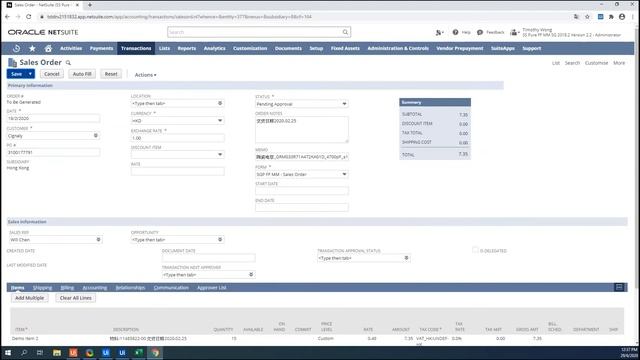This screenshot has height=360, width=640.
Task: Open the Opportunity dropdown arrow
Action: click(x=220, y=240)
